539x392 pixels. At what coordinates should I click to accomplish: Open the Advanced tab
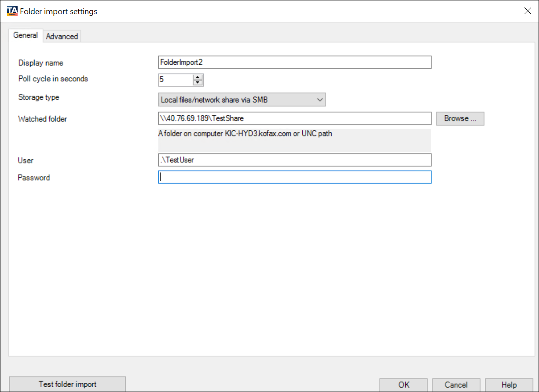pyautogui.click(x=62, y=37)
